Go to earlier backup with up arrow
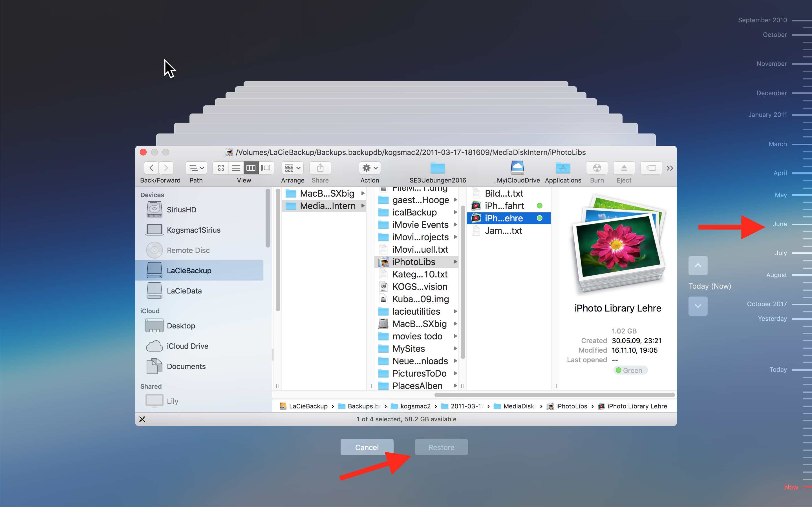The image size is (812, 507). pyautogui.click(x=698, y=266)
